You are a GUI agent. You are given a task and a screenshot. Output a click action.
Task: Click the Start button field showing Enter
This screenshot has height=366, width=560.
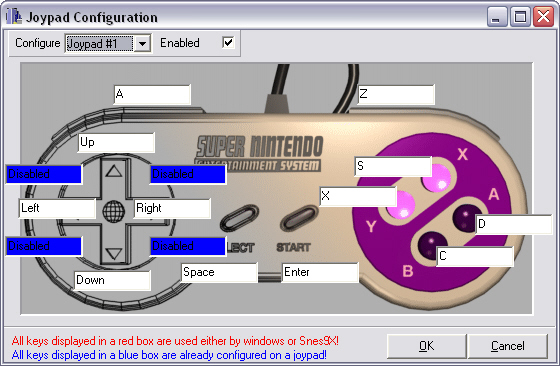320,272
